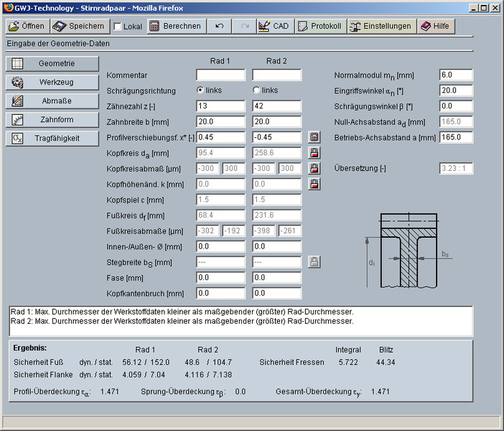Click the Normalmodul input field
This screenshot has width=504, height=431.
[455, 75]
